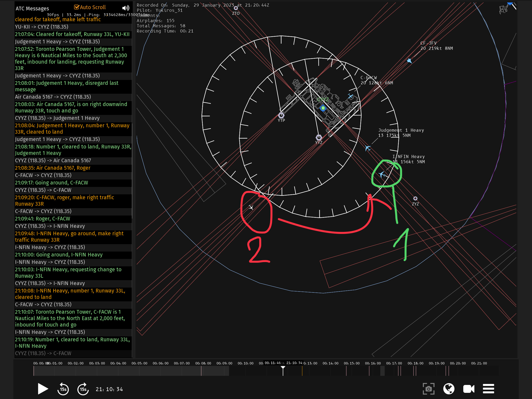Mute the ATC messages speaker icon

126,8
